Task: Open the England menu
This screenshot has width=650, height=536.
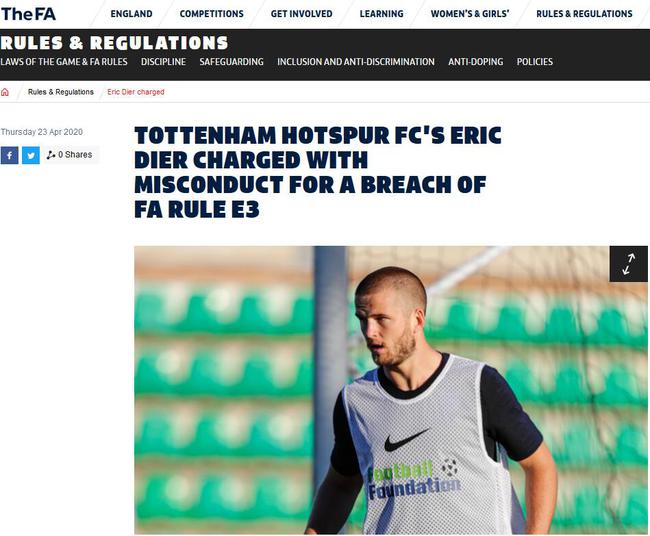Action: tap(131, 14)
